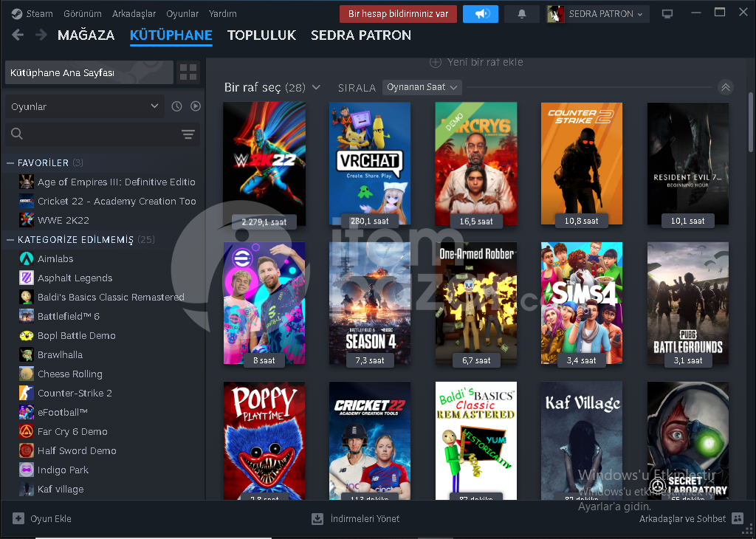Open the Steam menu
This screenshot has height=539, width=756.
pos(40,13)
